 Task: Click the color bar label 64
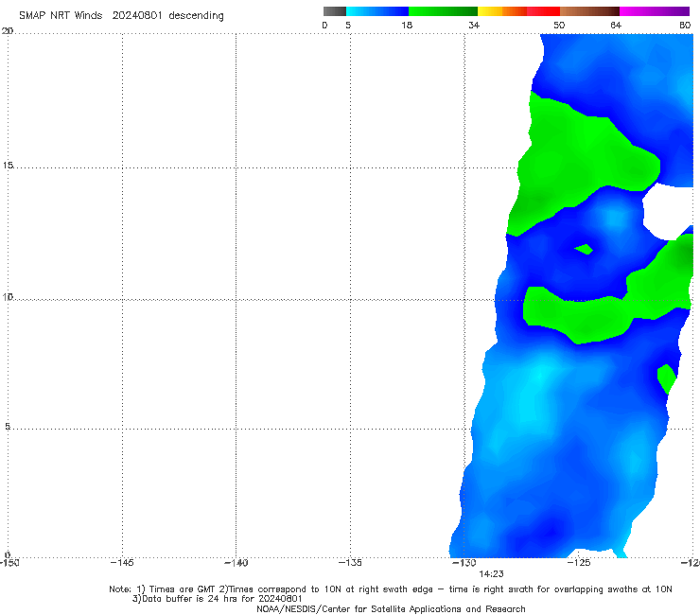click(616, 26)
